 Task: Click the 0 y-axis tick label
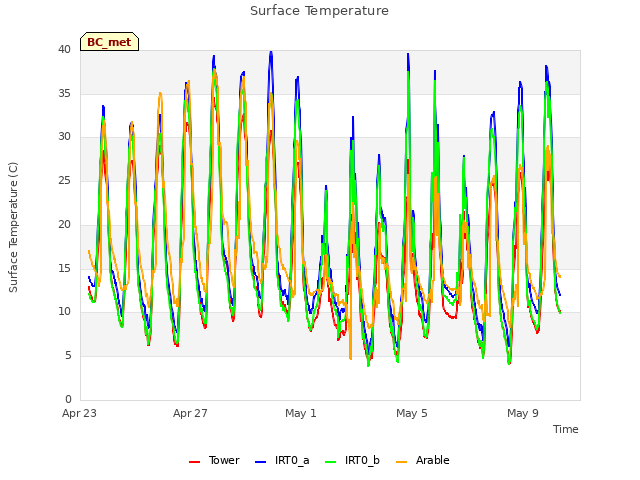coord(68,399)
